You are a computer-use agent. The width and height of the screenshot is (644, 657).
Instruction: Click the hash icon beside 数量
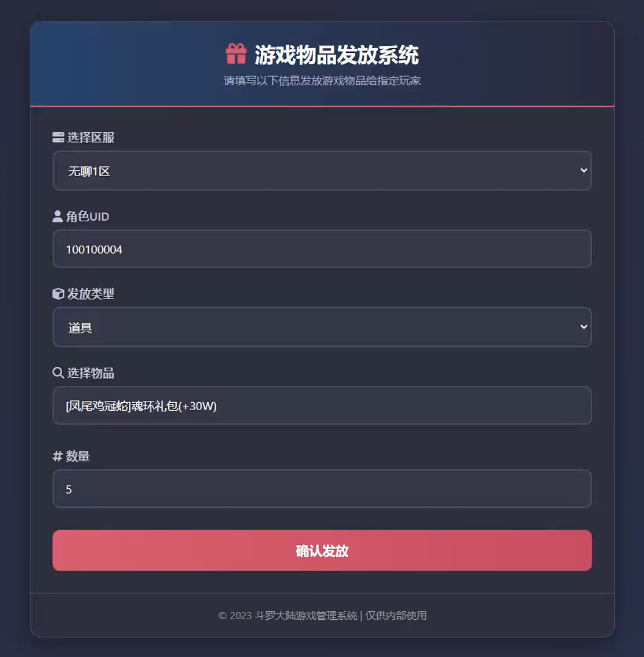point(57,455)
